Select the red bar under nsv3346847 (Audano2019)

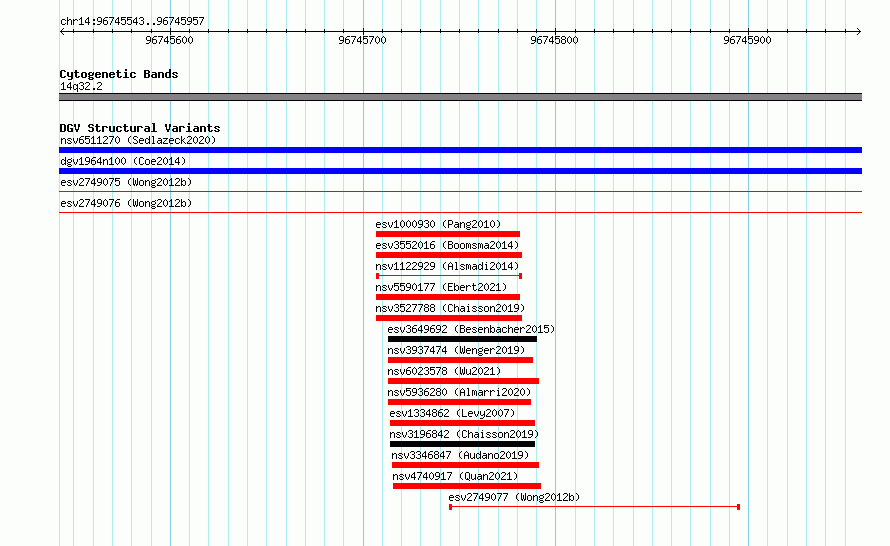point(465,465)
